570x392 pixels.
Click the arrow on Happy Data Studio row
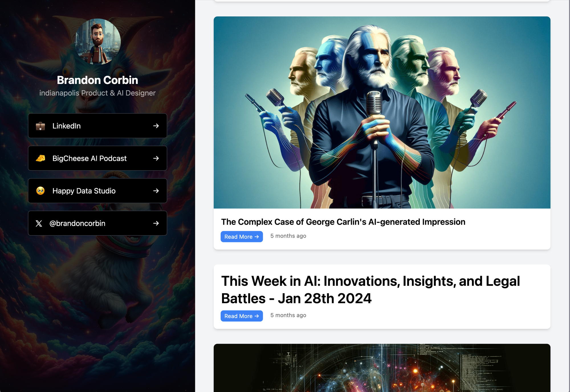click(156, 191)
